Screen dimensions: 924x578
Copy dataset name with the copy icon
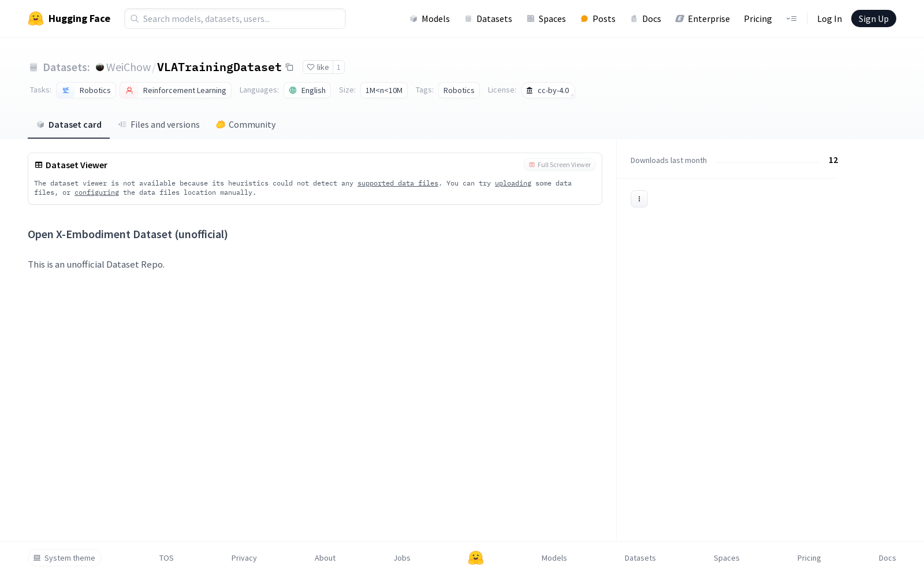click(289, 67)
